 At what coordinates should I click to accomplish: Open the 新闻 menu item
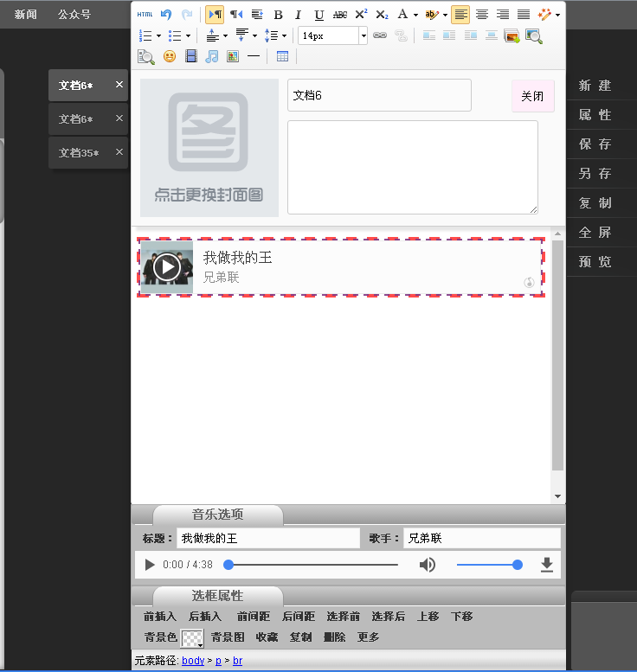point(25,15)
